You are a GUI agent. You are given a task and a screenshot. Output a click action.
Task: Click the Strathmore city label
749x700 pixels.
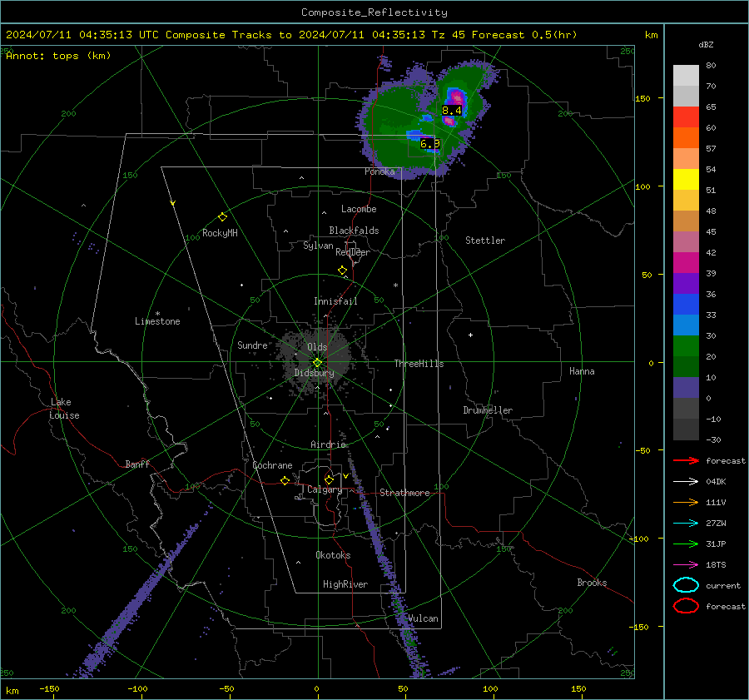[x=404, y=493]
